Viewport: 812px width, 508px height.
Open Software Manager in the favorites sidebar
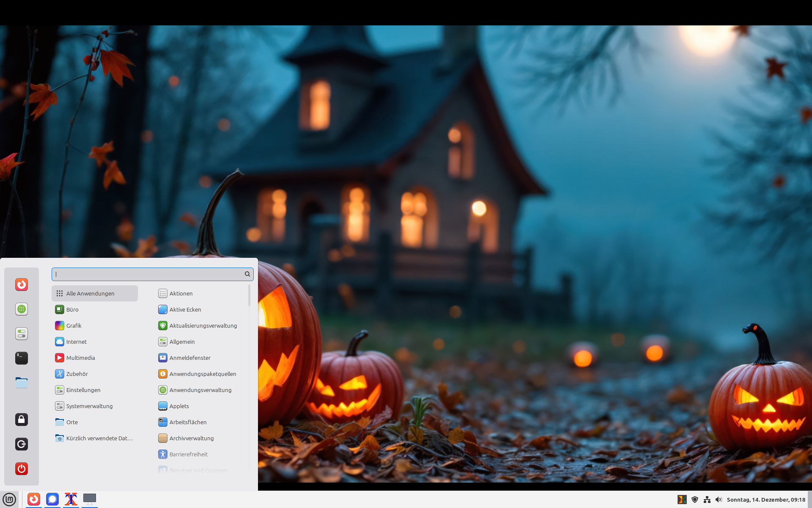[x=22, y=309]
